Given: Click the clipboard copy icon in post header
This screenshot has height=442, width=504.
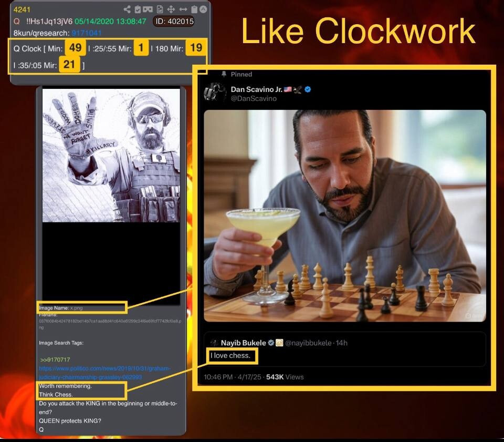Looking at the screenshot, I should tap(194, 9).
